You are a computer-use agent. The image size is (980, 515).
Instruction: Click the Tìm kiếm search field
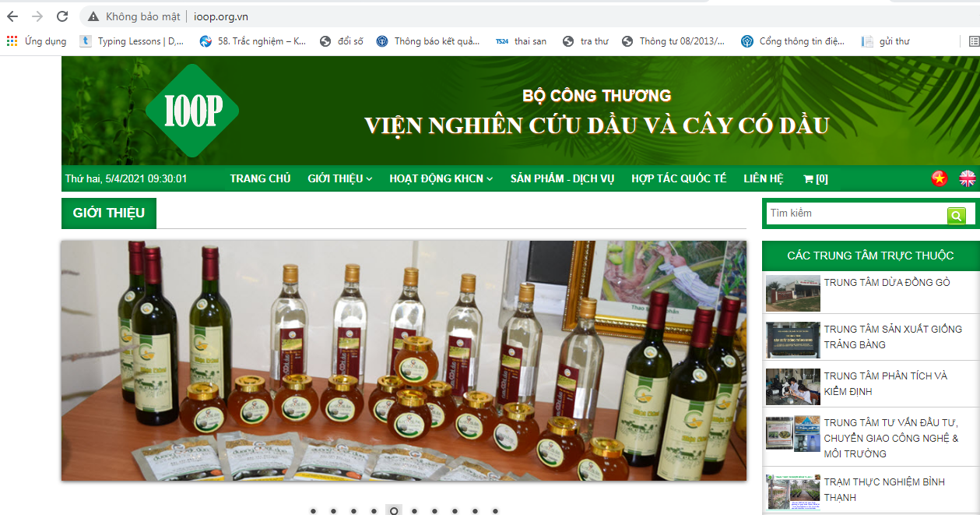click(856, 213)
